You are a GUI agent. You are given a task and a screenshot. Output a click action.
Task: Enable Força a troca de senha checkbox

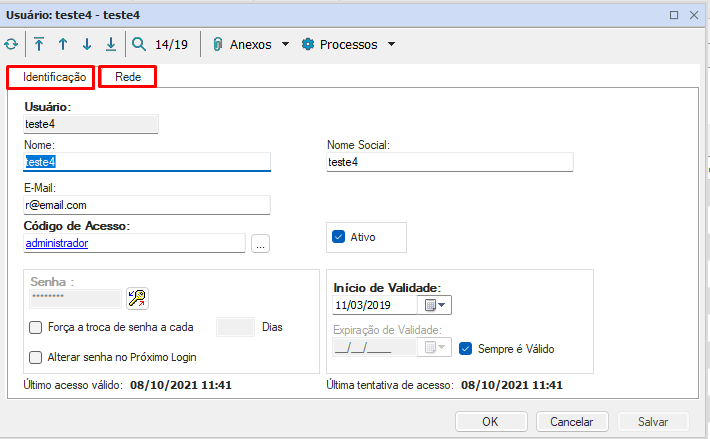pyautogui.click(x=35, y=327)
